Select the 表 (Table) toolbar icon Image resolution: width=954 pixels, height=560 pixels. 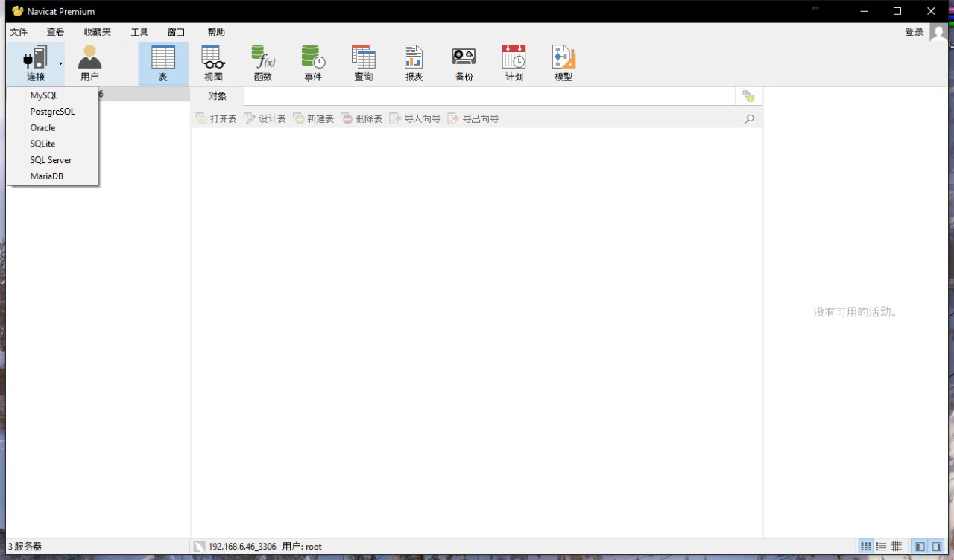163,57
